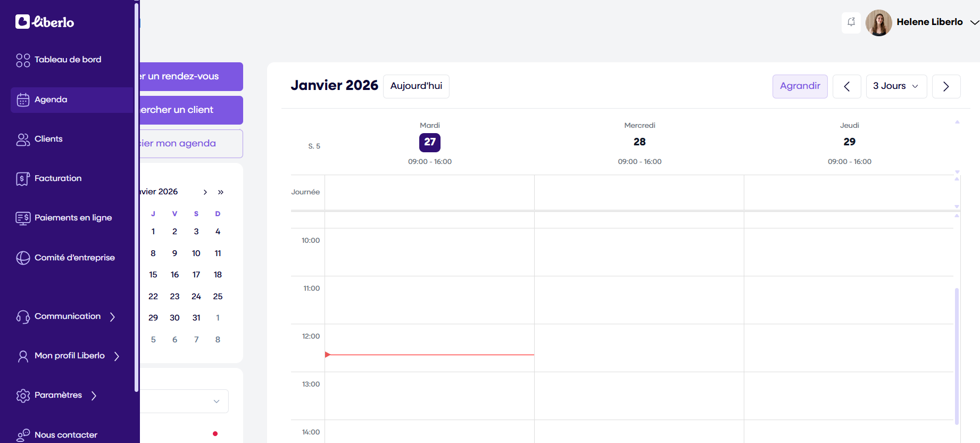Open Helene Liberlo account dropdown
This screenshot has height=443, width=980.
click(974, 22)
